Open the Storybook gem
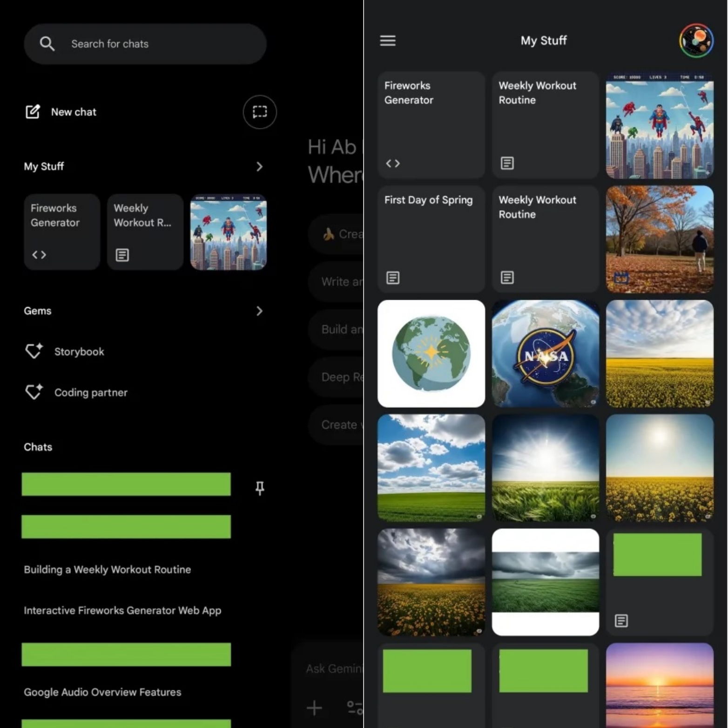 (x=79, y=351)
